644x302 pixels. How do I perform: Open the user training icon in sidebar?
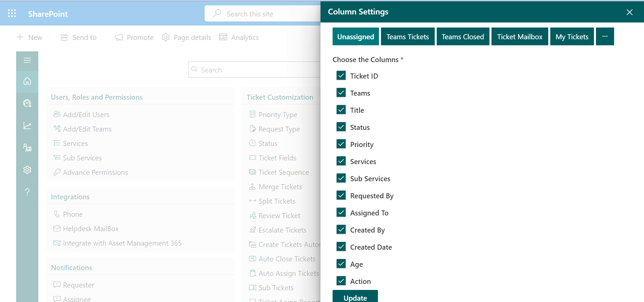point(27,148)
